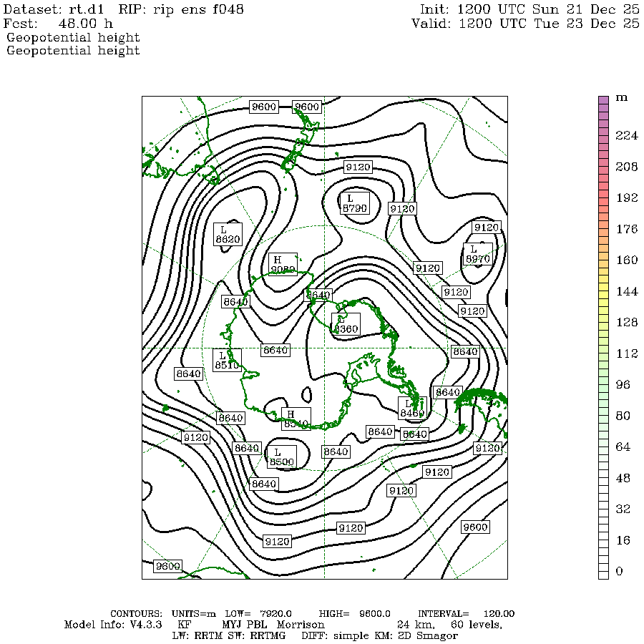Screen dimensions: 644x644
Task: Click the 8640 label just left of L 8500
Action: point(246,448)
